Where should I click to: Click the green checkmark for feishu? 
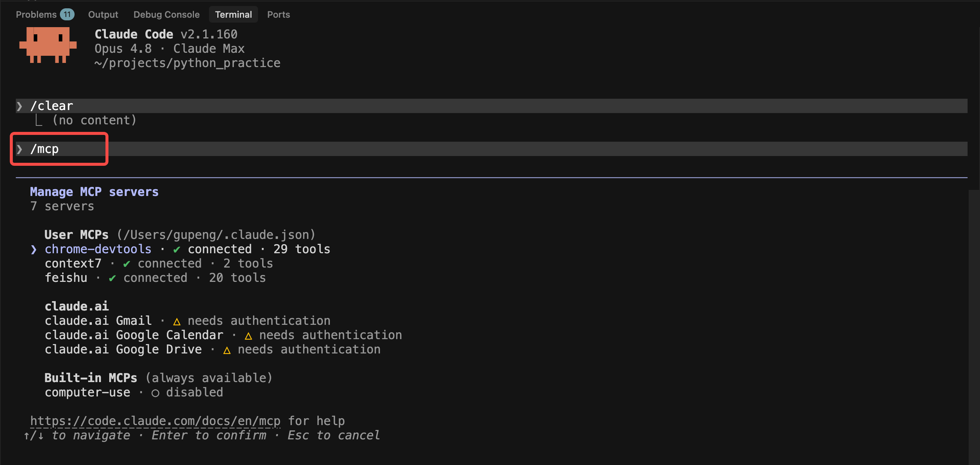[112, 278]
